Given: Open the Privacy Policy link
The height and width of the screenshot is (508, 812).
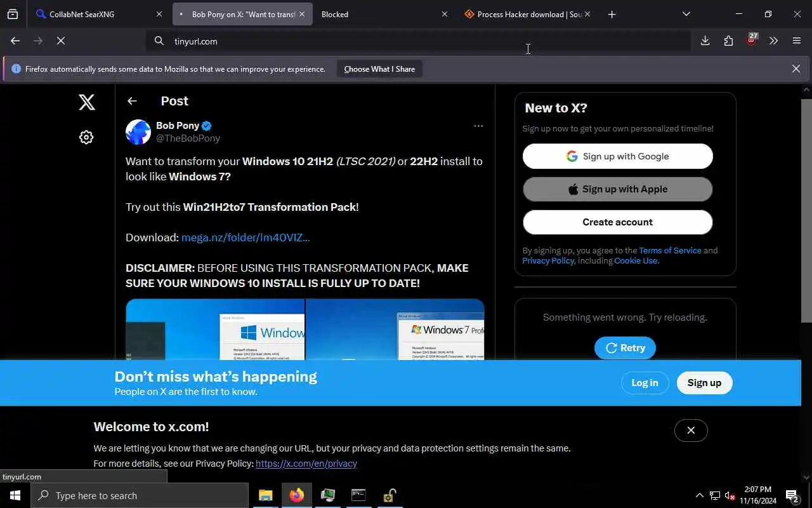Looking at the screenshot, I should pyautogui.click(x=548, y=260).
